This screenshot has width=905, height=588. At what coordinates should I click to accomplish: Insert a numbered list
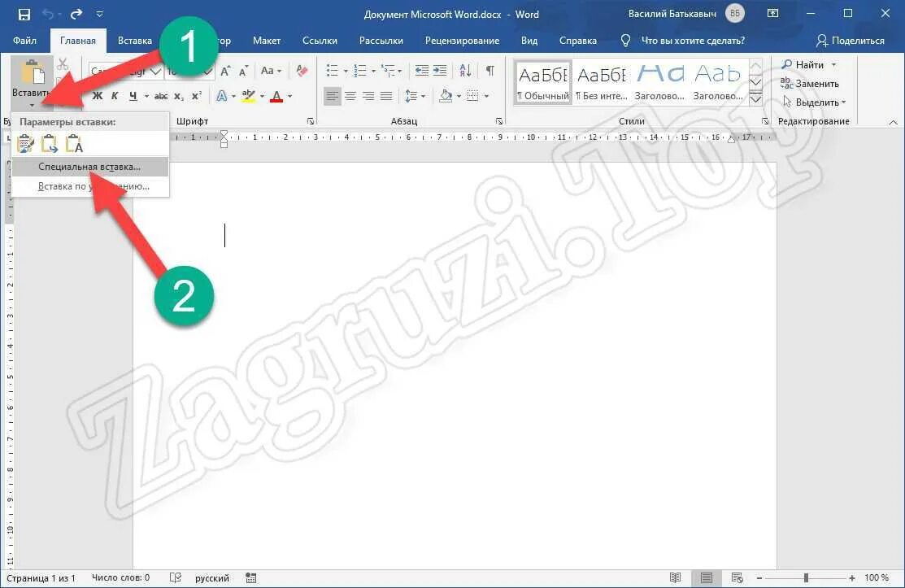pos(360,71)
